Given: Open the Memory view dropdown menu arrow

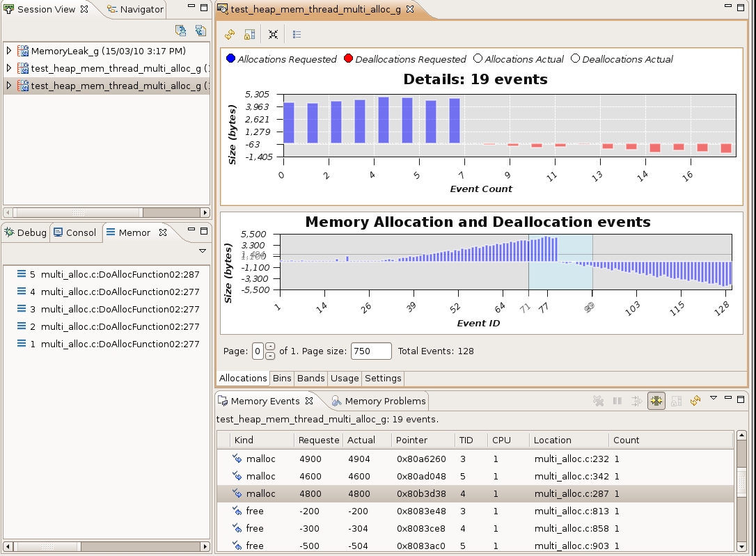Looking at the screenshot, I should (203, 251).
